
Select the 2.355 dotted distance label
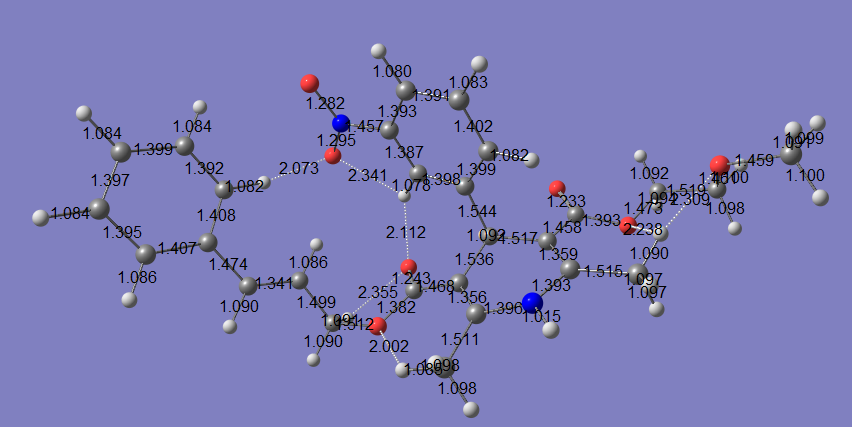tap(377, 292)
